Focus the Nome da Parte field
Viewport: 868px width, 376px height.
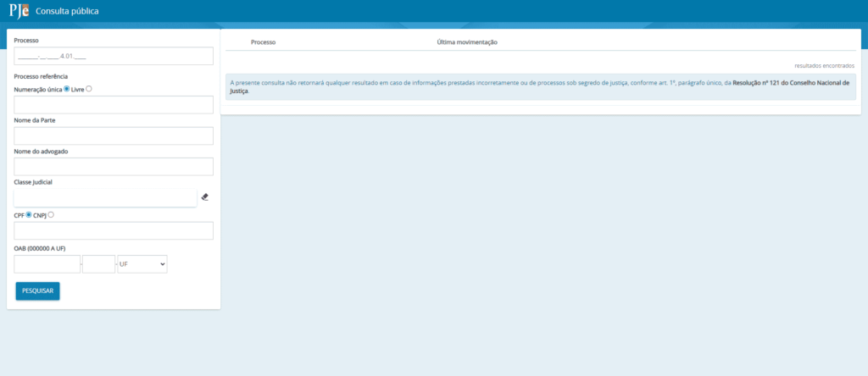tap(114, 136)
